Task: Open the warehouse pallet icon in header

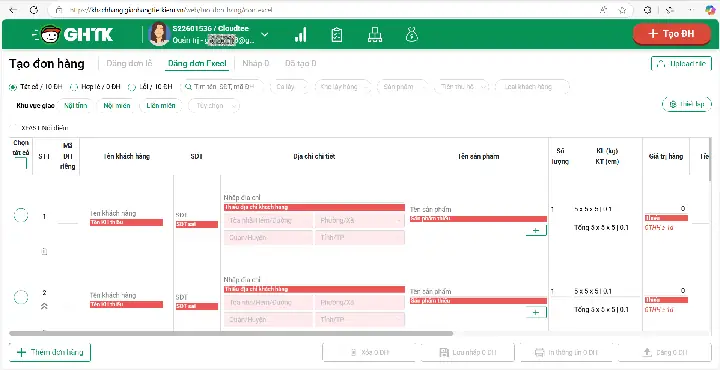Action: click(x=375, y=35)
